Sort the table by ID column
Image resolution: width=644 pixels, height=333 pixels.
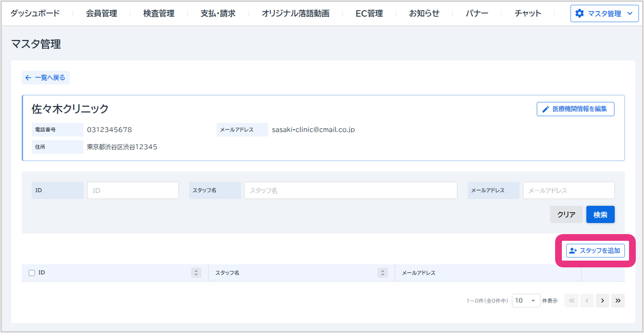coord(196,273)
